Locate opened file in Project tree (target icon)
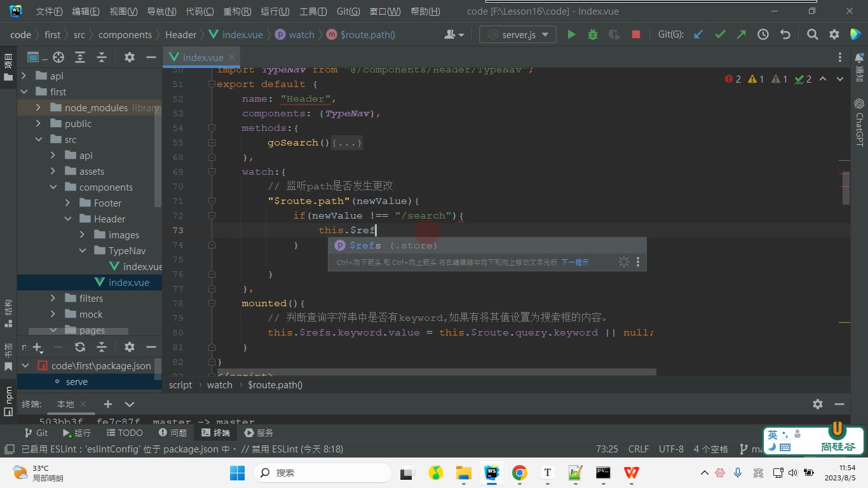This screenshot has height=488, width=868. tap(58, 57)
